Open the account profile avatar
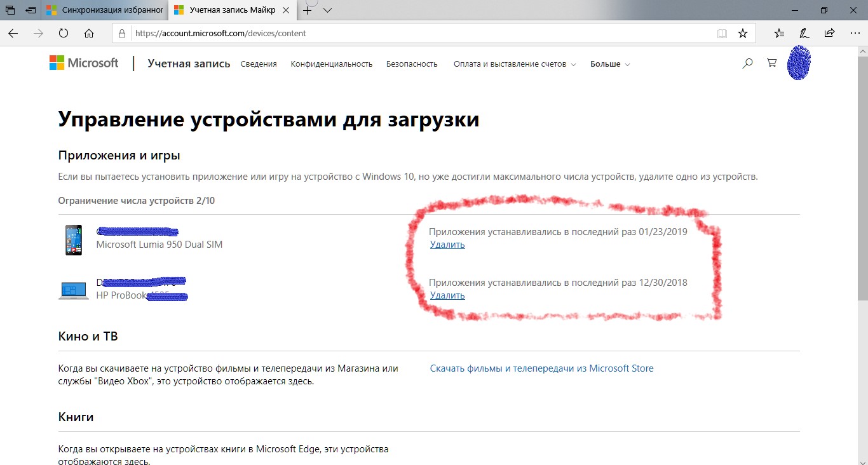 pos(799,64)
